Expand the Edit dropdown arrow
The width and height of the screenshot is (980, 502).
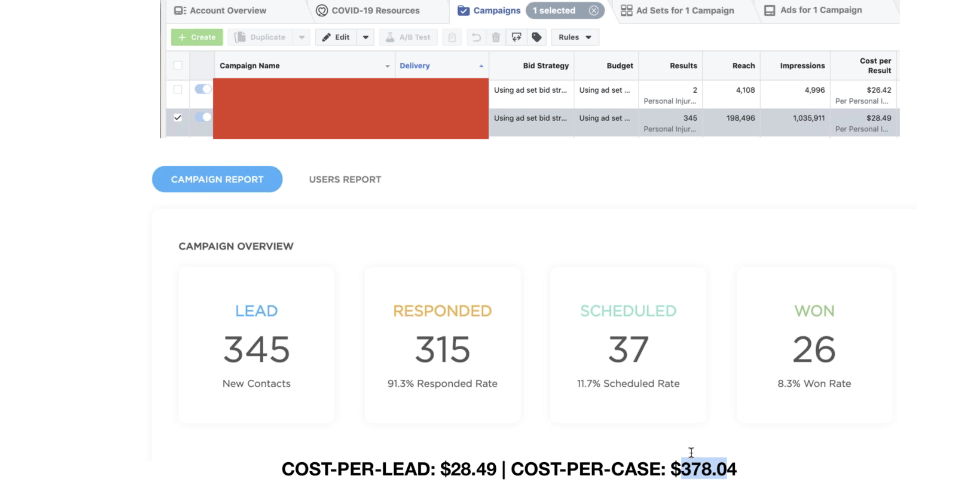click(x=366, y=37)
